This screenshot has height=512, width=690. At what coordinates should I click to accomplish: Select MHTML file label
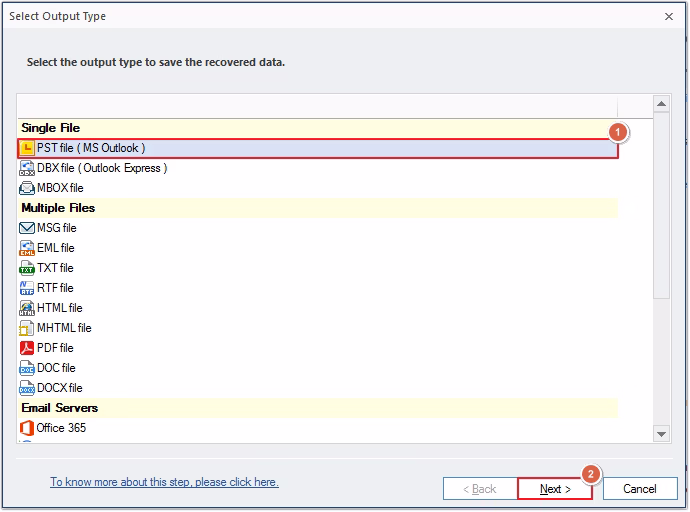click(64, 328)
